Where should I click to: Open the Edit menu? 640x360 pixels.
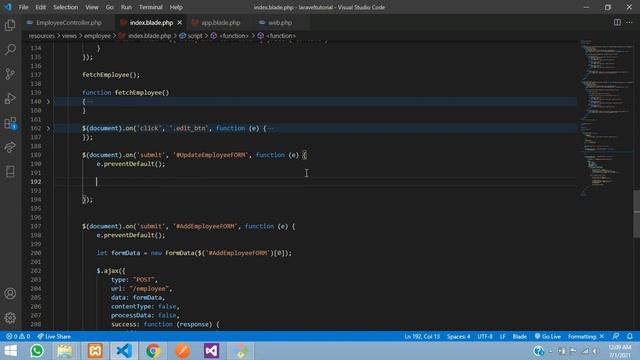click(40, 7)
